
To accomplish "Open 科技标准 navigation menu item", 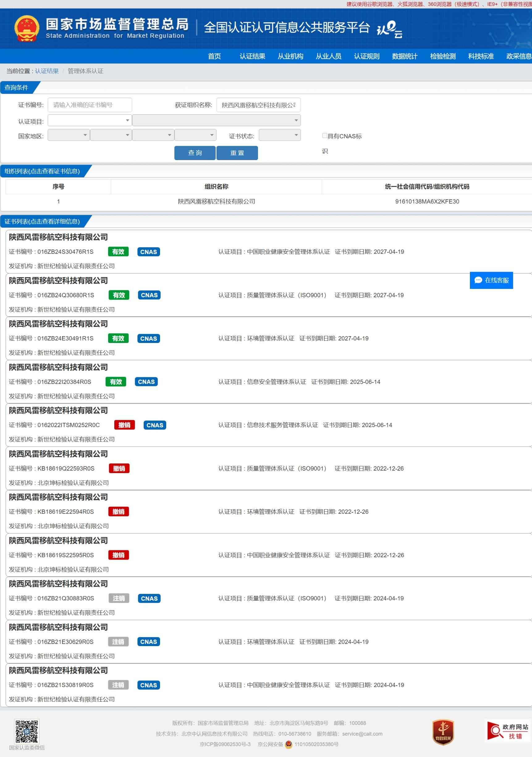I will [481, 56].
